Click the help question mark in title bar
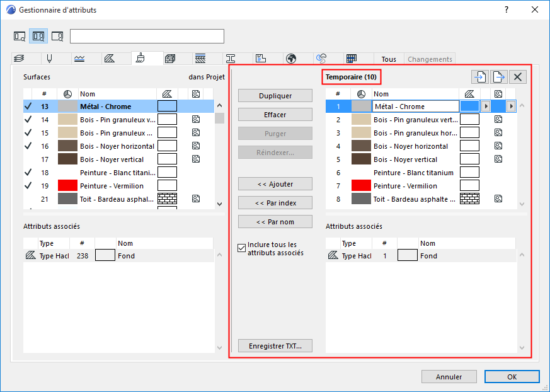 pos(506,10)
